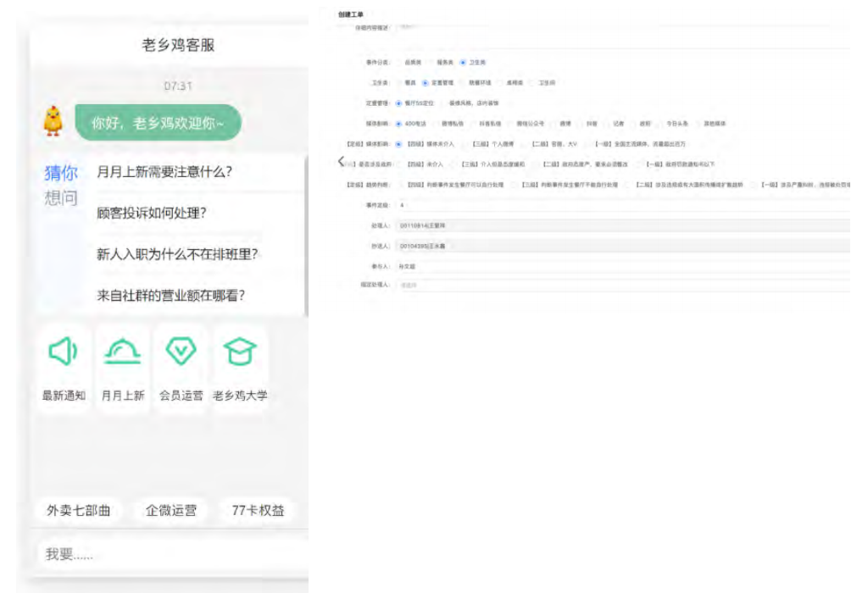The width and height of the screenshot is (868, 593).
Task: Choose 餐具 under 卫生类 options
Action: pyautogui.click(x=400, y=83)
